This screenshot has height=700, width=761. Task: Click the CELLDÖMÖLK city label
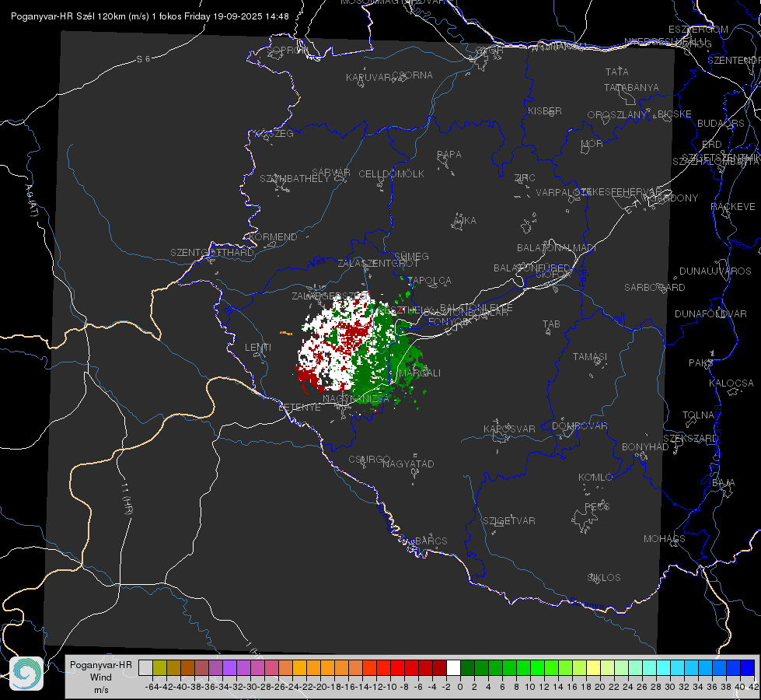click(x=391, y=174)
